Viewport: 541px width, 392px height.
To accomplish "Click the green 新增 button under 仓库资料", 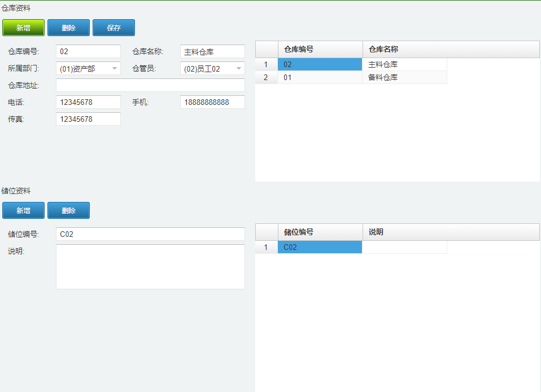I will (x=24, y=28).
